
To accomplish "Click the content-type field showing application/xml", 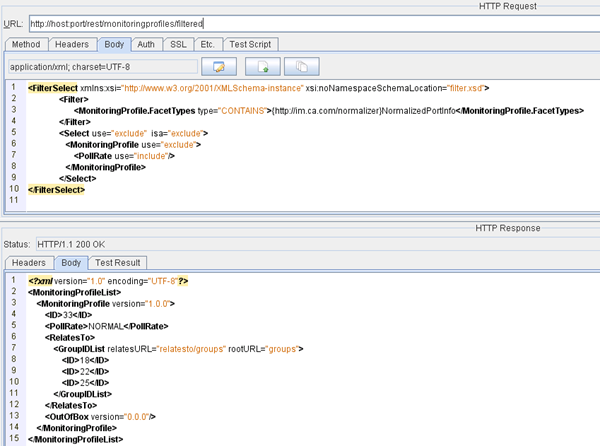I will point(100,67).
